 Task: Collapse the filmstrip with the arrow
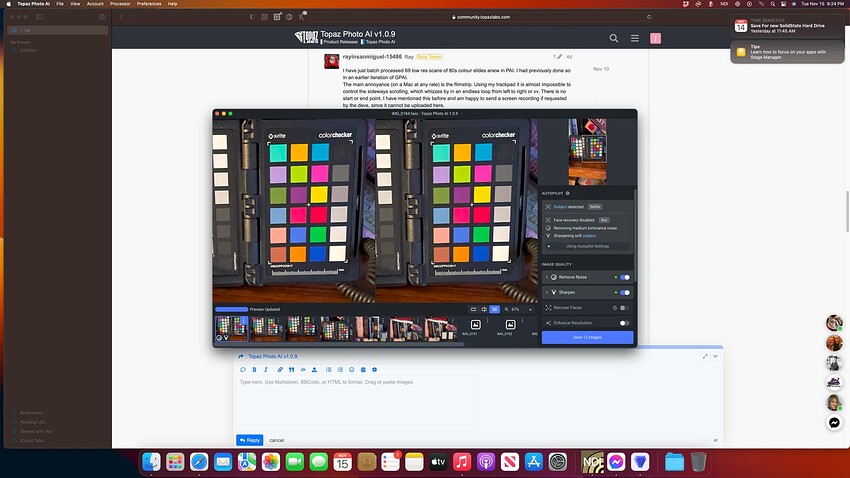click(530, 309)
